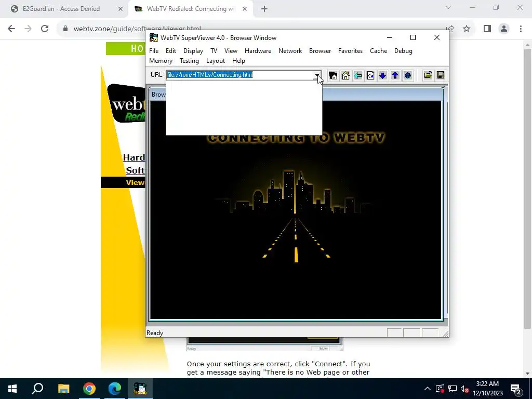Open the Help menu
532x399 pixels.
tap(238, 61)
